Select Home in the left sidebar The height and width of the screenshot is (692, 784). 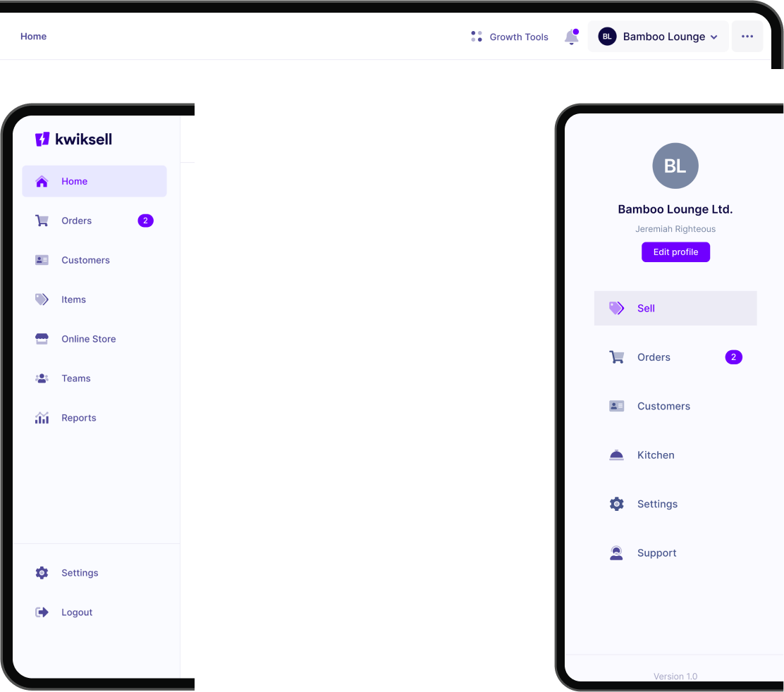pyautogui.click(x=94, y=181)
